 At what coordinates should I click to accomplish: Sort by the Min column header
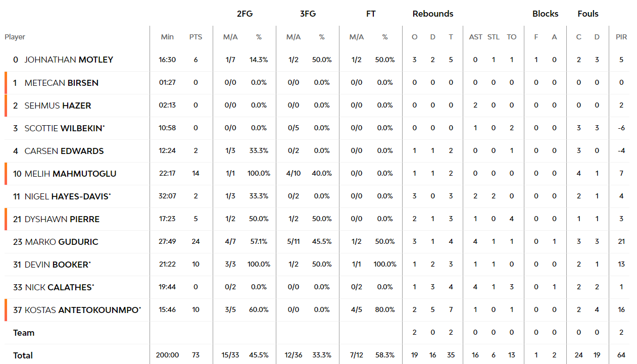167,37
